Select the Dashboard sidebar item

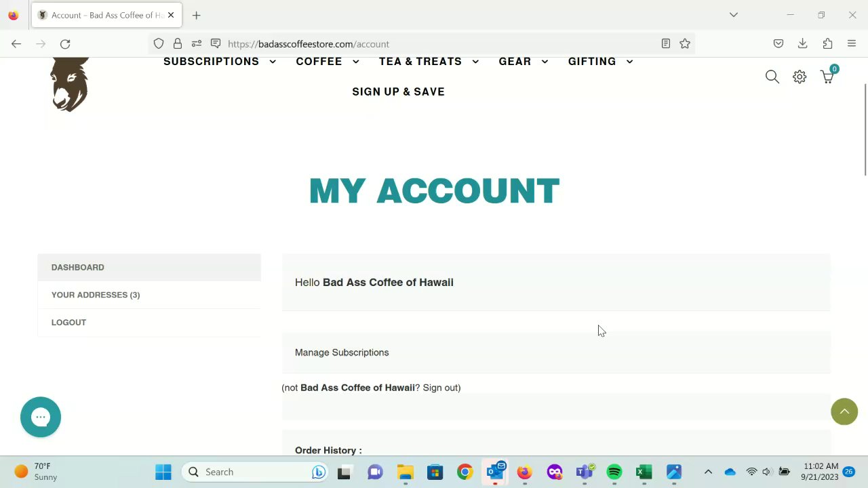click(x=149, y=267)
